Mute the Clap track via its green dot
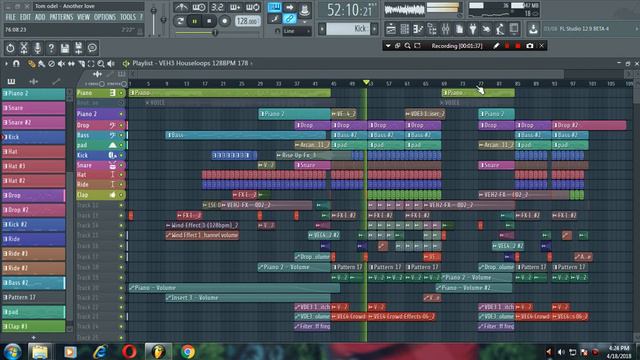640x360 pixels. point(121,195)
